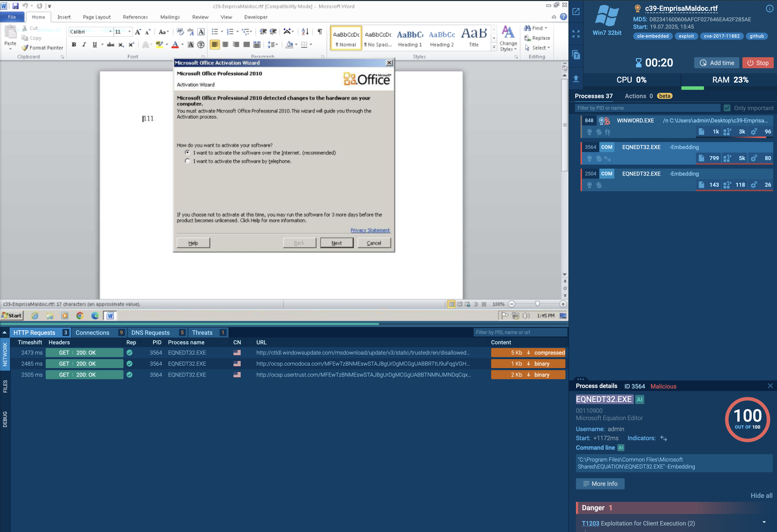Open the Privacy Statement link
Screen dimensions: 777x532
point(370,230)
